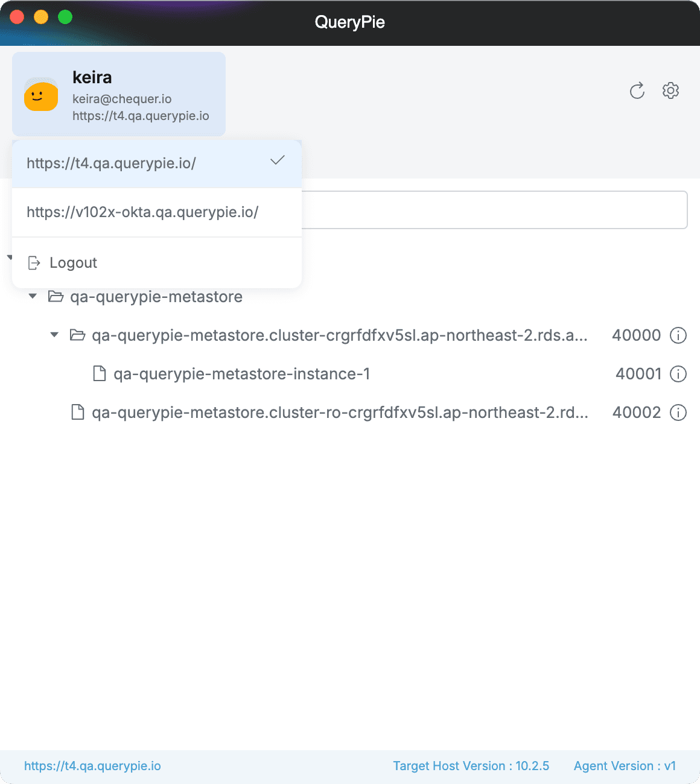Click the yellow smiley avatar icon

click(x=41, y=95)
